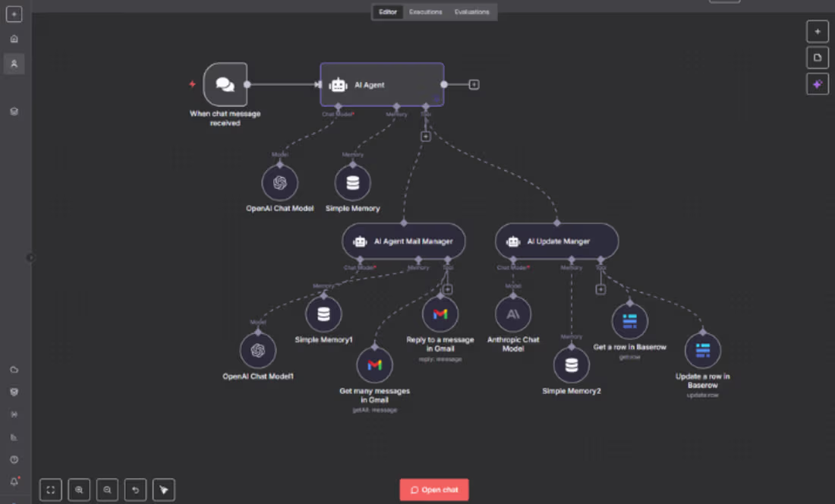
Task: Reset canvas zoom with the undo-arrow button
Action: (135, 490)
